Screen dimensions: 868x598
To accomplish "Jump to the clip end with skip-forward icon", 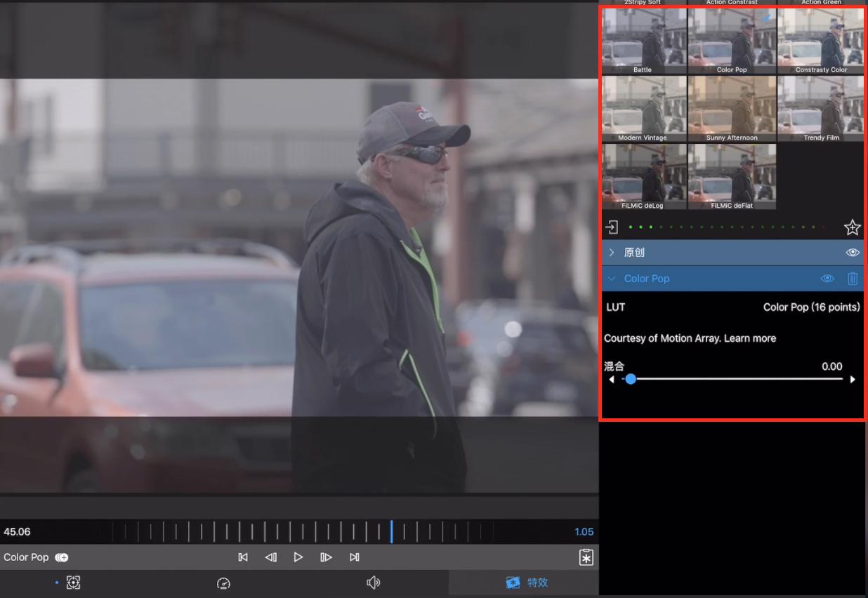I will point(354,557).
